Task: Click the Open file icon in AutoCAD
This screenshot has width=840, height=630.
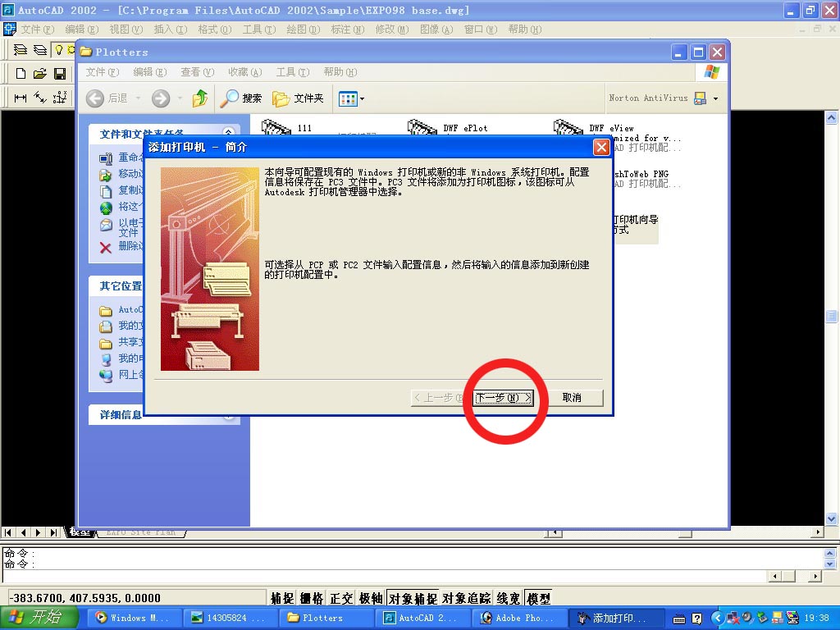Action: coord(40,73)
